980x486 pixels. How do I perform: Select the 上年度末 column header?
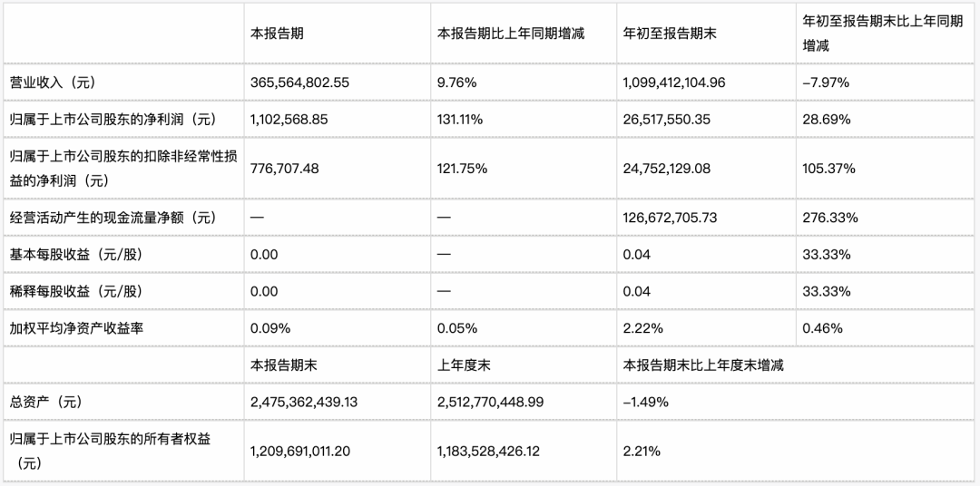coord(463,365)
